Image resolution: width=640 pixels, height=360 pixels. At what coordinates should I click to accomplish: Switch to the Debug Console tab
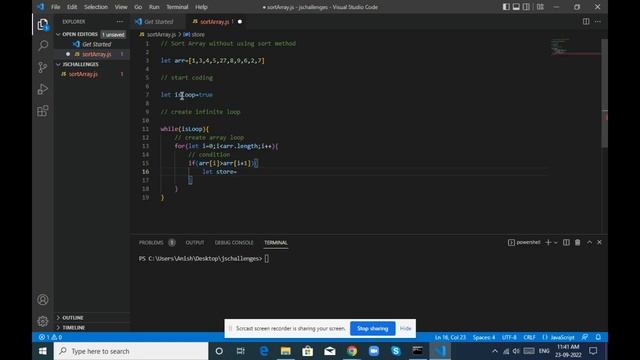(x=234, y=242)
